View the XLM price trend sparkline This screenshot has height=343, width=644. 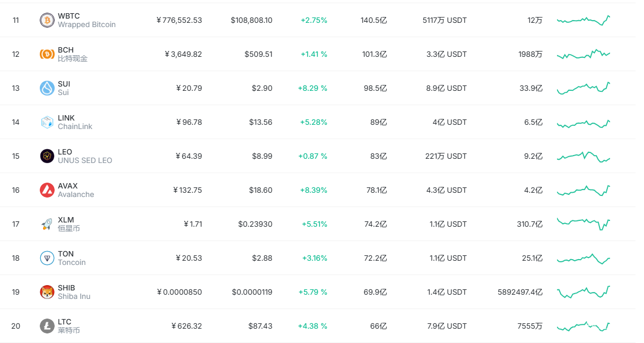(584, 223)
